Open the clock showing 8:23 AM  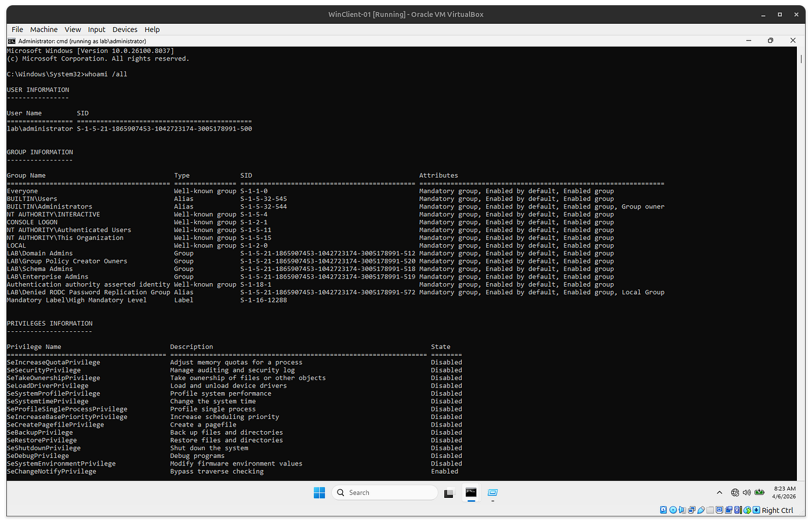(x=784, y=493)
